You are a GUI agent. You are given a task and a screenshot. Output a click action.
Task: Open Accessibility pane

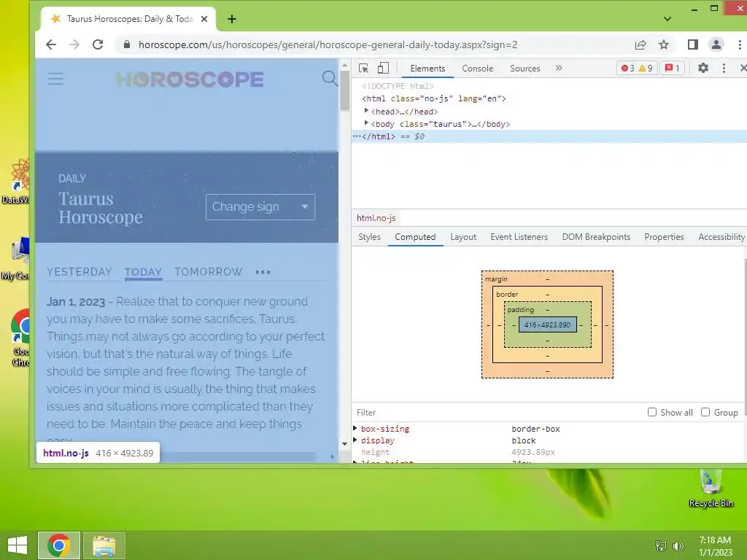pos(721,237)
